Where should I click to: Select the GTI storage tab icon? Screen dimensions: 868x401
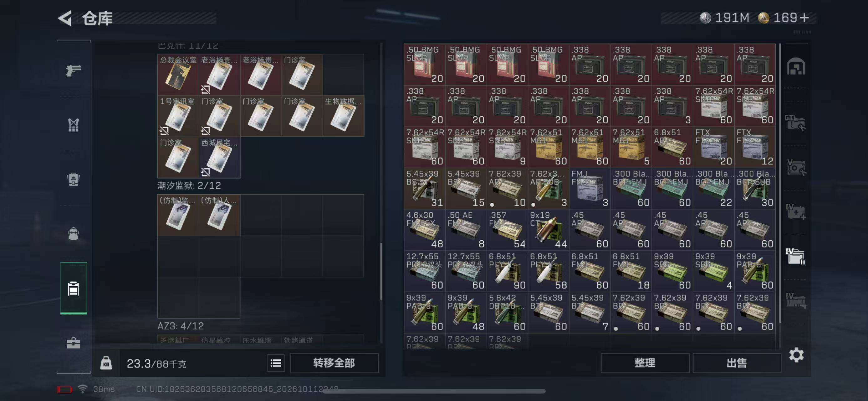(x=795, y=122)
